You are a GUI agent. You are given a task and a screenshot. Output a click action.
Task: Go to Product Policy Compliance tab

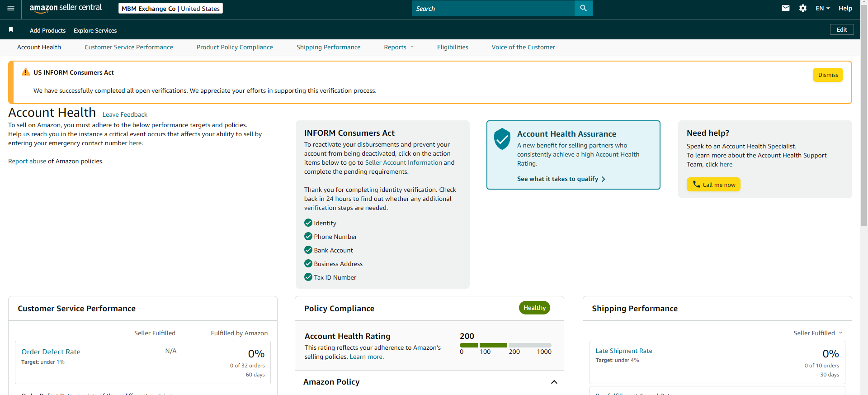pos(235,47)
